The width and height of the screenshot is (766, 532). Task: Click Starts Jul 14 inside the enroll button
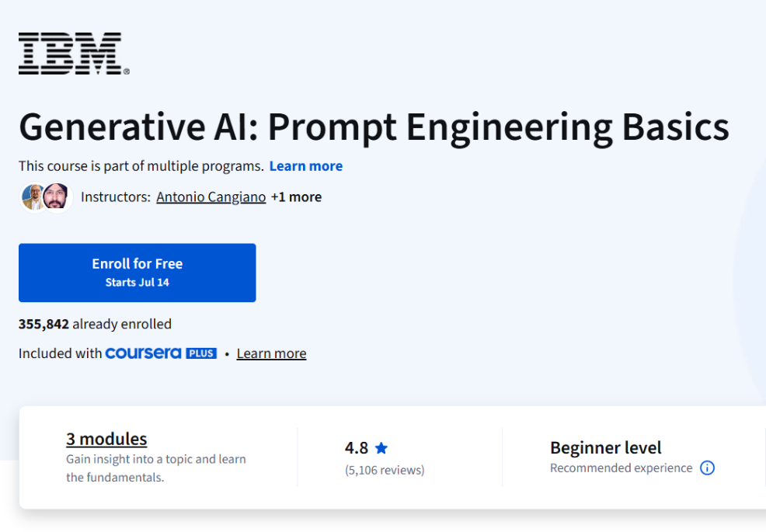point(137,281)
